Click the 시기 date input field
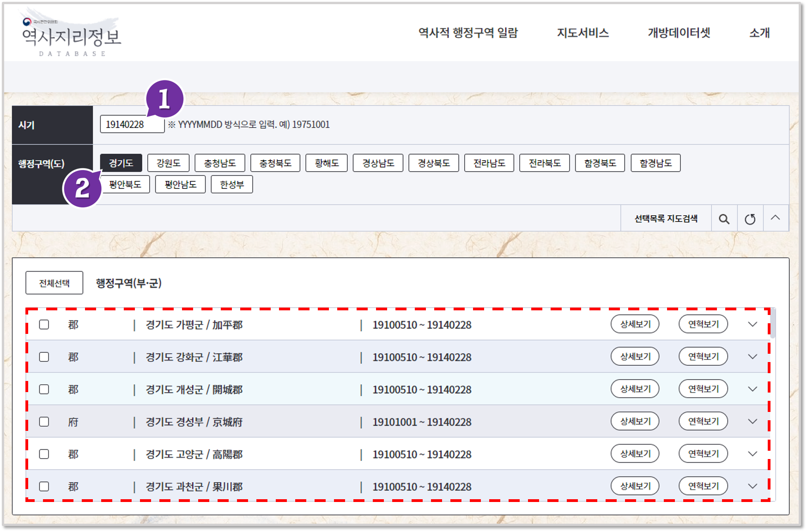Viewport: 807px width, 532px height. tap(132, 124)
